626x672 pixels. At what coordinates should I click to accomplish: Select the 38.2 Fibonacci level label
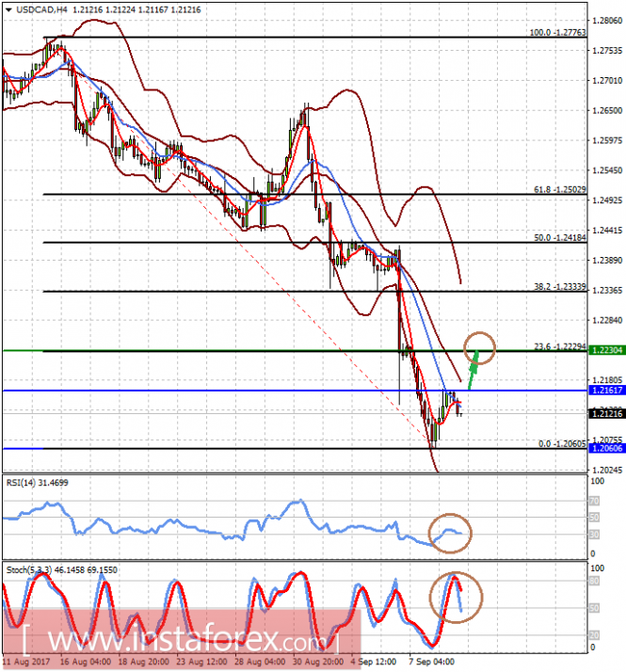point(560,287)
